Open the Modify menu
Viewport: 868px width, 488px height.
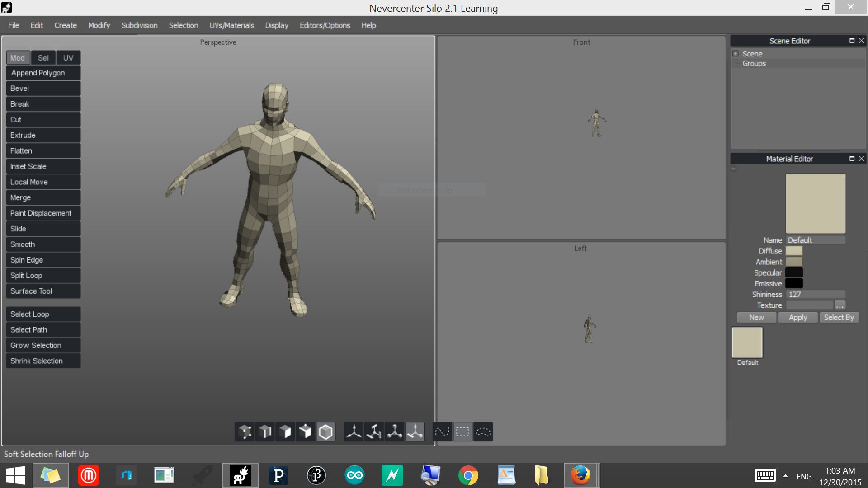[99, 25]
